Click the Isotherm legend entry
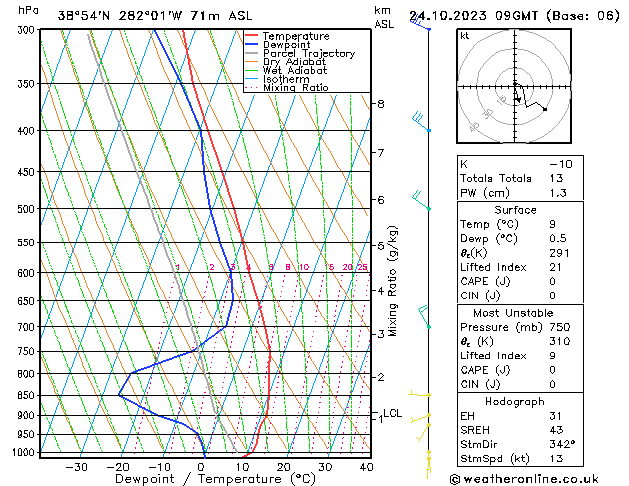Image resolution: width=629 pixels, height=486 pixels. click(x=277, y=79)
